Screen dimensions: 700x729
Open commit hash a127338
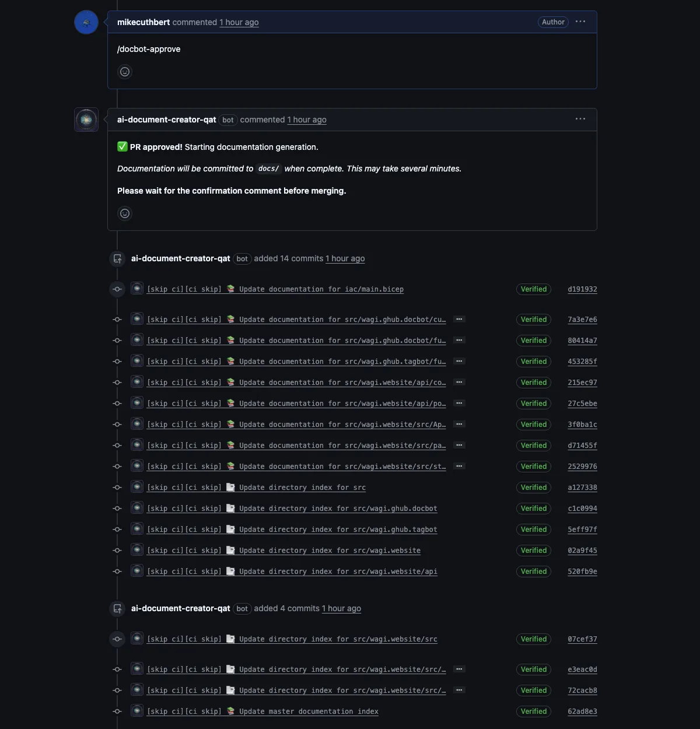click(582, 488)
